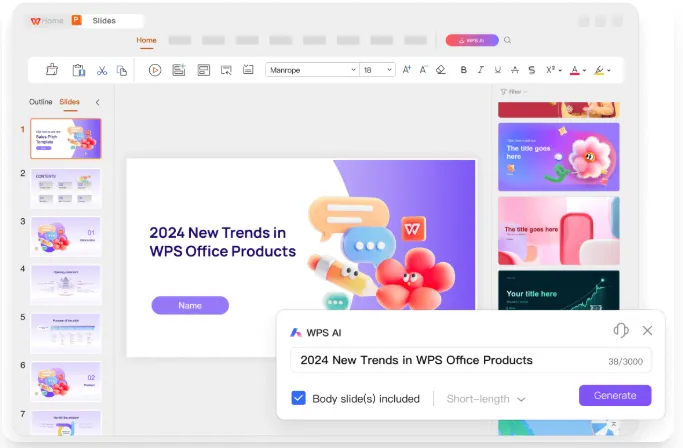Image resolution: width=683 pixels, height=448 pixels.
Task: Click the headset support icon
Action: 621,330
